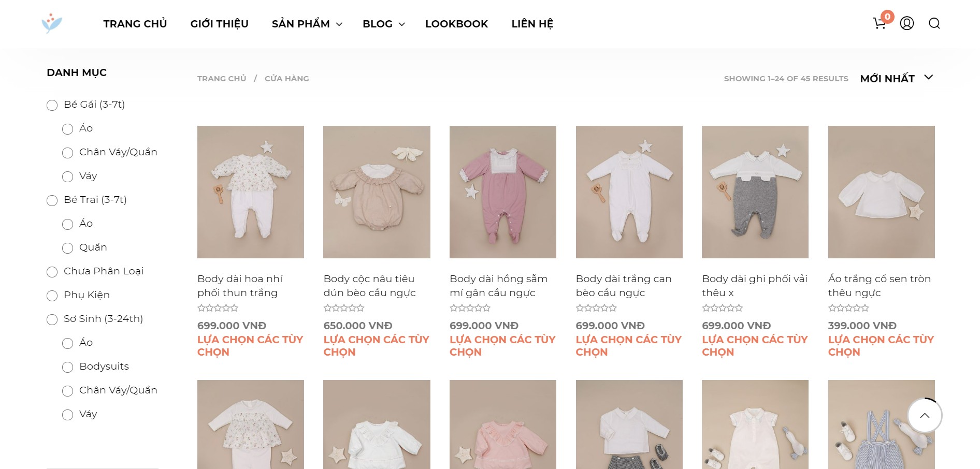The image size is (980, 469).
Task: Choose options for Body cộc nâu tiêu
Action: tap(376, 345)
